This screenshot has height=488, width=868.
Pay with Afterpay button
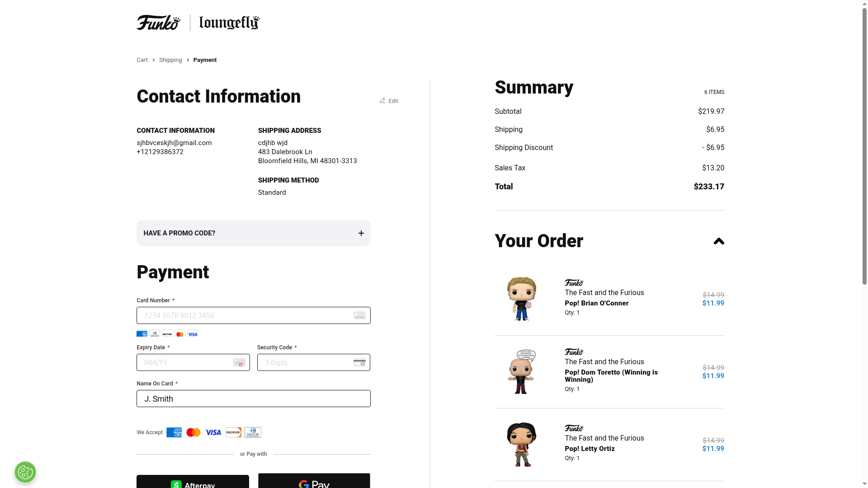pyautogui.click(x=193, y=482)
